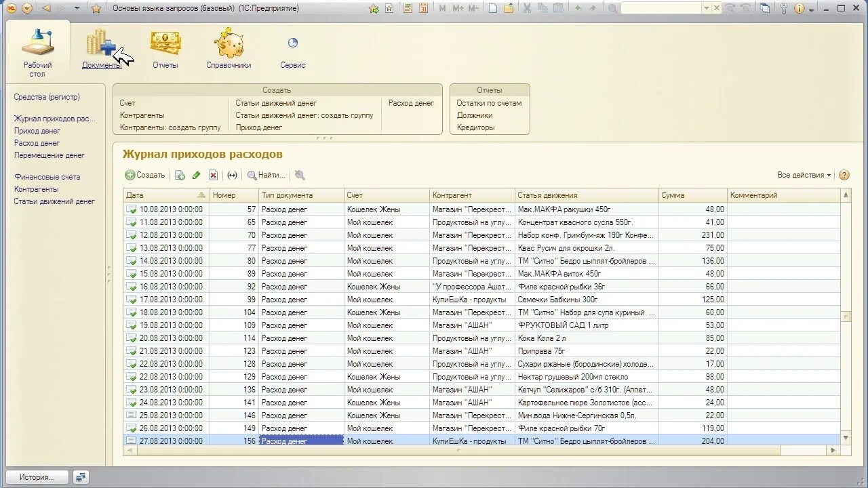Open the Все действия dropdown

pyautogui.click(x=804, y=175)
